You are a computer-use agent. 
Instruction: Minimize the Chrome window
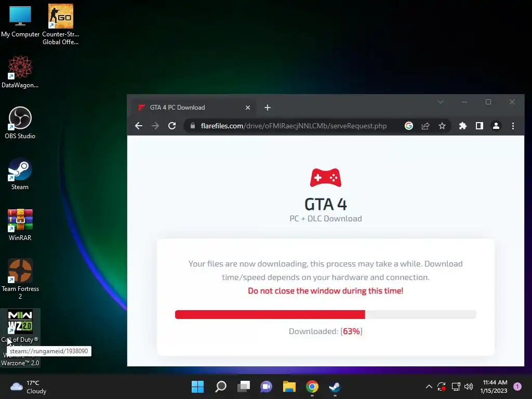click(464, 102)
